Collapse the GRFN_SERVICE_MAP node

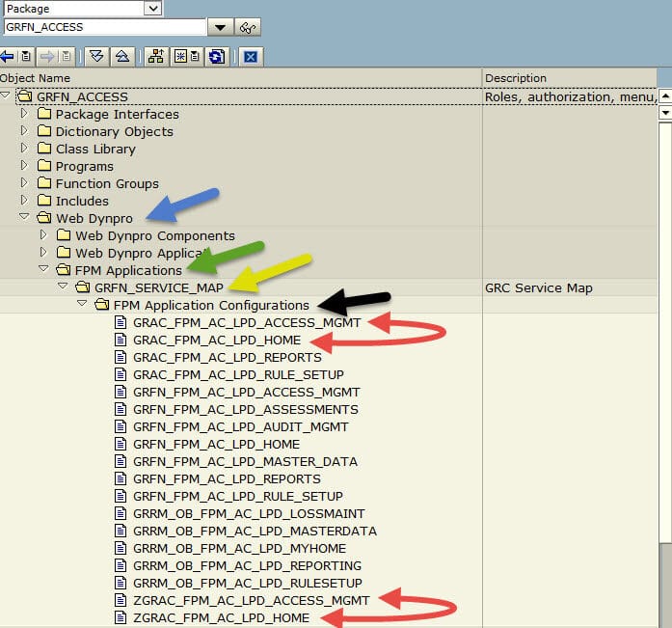tap(63, 287)
